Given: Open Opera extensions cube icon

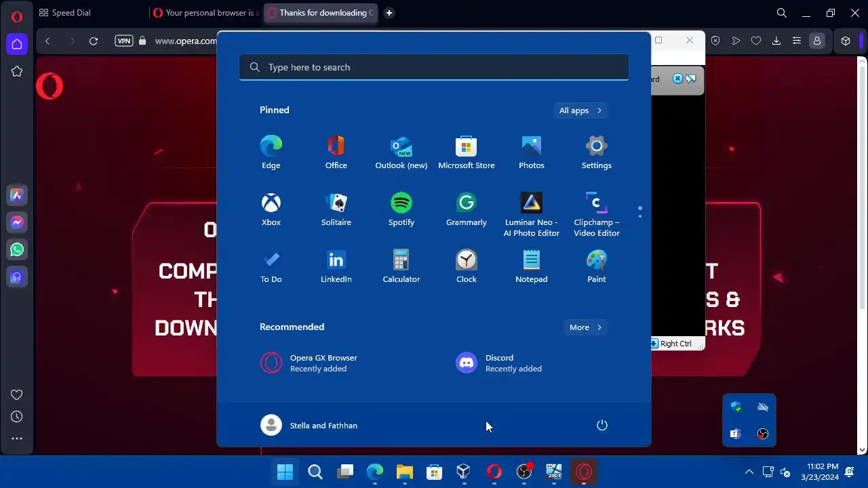Looking at the screenshot, I should pyautogui.click(x=846, y=41).
